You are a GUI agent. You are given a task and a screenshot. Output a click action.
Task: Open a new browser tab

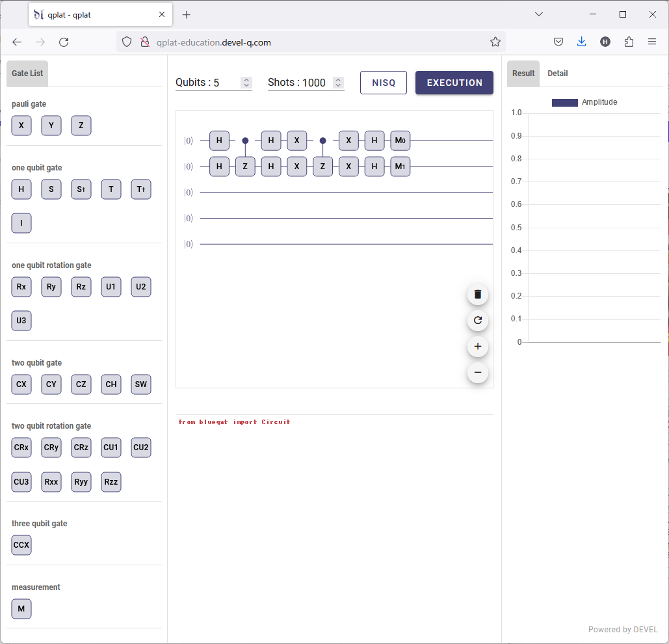tap(187, 15)
